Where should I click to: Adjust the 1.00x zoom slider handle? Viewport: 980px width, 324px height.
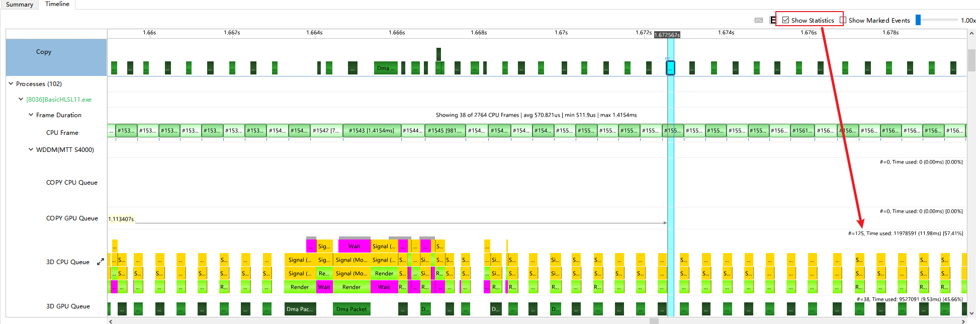918,20
